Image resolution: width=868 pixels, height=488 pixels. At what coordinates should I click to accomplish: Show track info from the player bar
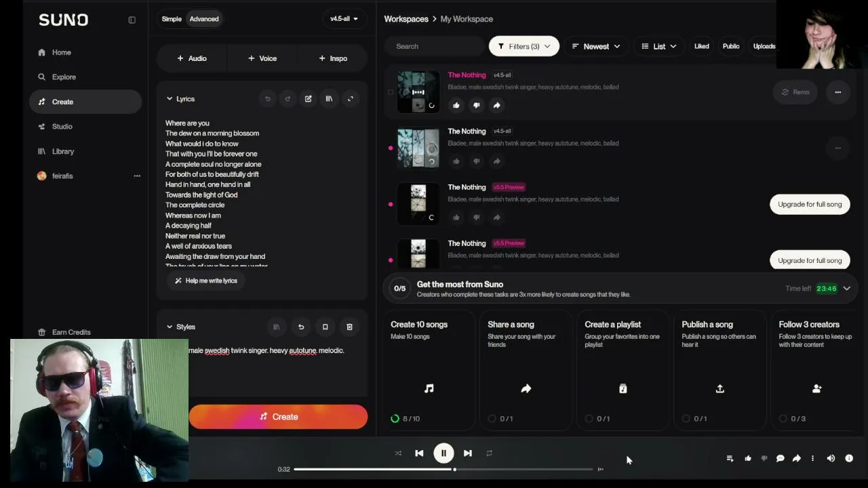[849, 459]
